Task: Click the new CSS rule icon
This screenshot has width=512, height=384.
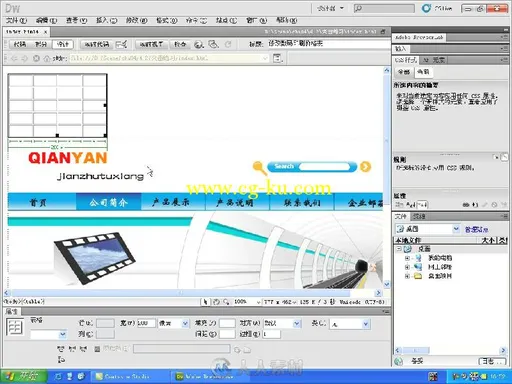Action: 475,204
